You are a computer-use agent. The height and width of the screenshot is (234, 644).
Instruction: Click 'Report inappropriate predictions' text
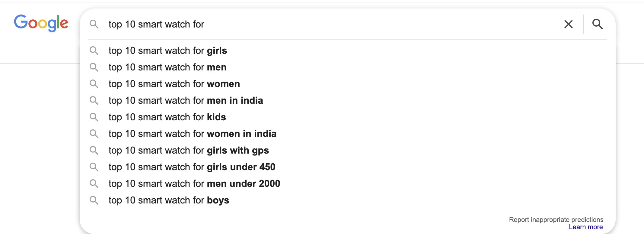click(x=556, y=219)
